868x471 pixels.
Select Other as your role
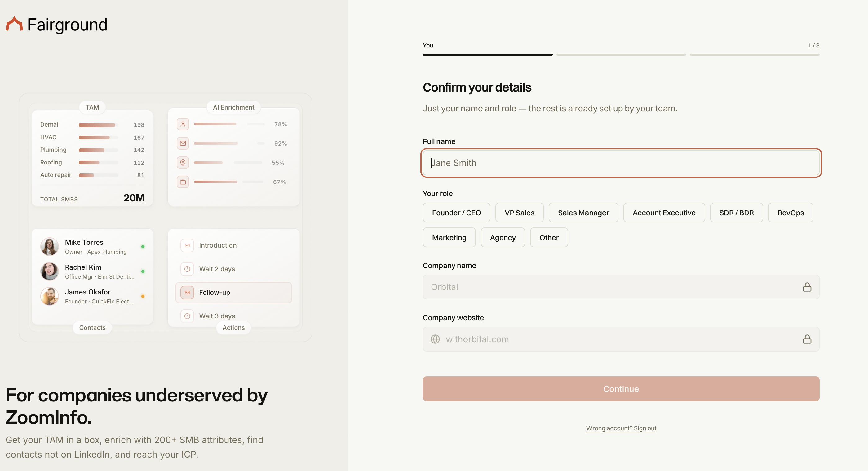[x=549, y=238]
